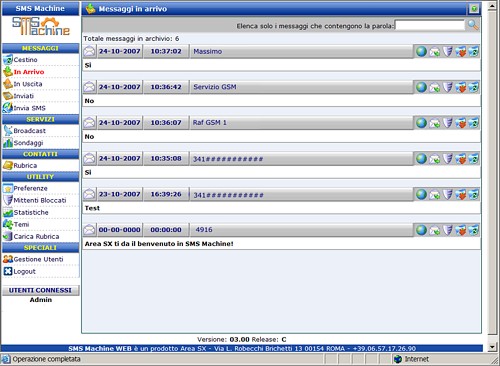Open Gestione Utenti

tap(38, 259)
